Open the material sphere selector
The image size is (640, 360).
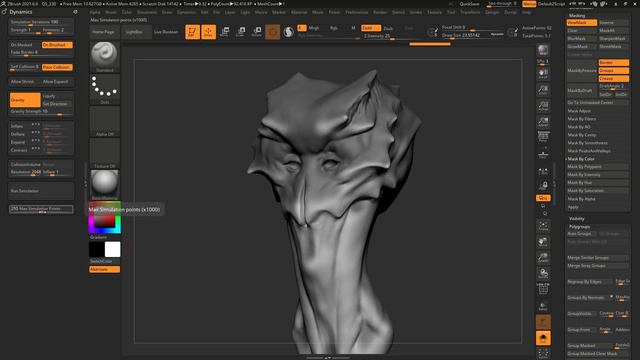click(104, 184)
